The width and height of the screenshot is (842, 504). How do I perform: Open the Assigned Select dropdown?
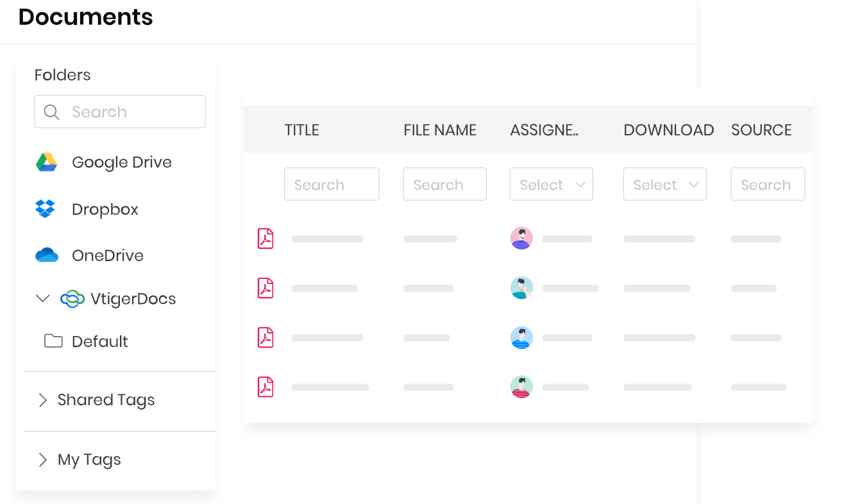[551, 184]
